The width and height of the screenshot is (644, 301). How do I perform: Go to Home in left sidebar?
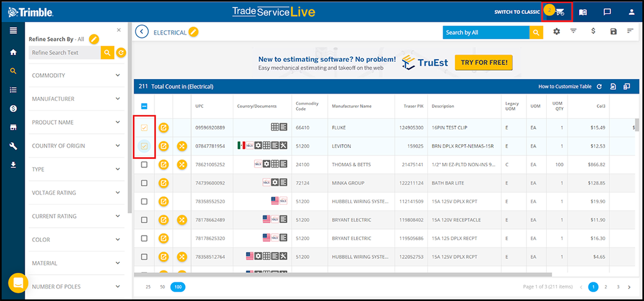13,52
